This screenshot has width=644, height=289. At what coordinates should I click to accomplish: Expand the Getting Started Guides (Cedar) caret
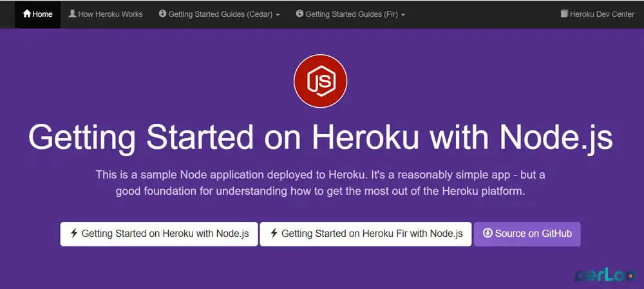point(278,15)
